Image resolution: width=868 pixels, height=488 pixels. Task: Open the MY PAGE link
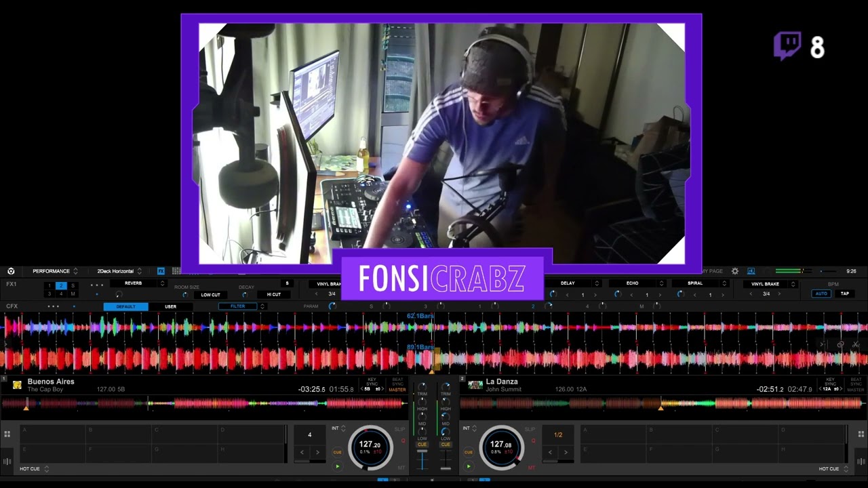pyautogui.click(x=711, y=271)
